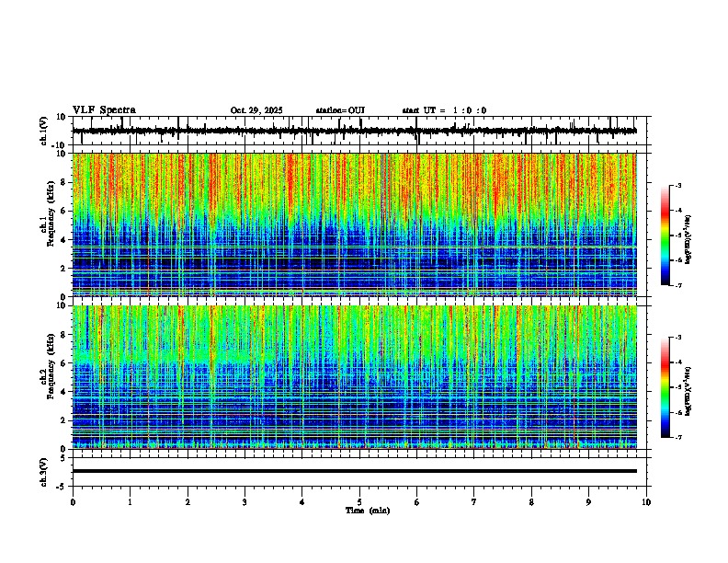Screen dimensions: 728x563
Task: Pick the ch.2 spectrogram color scale bar
Action: pos(665,387)
